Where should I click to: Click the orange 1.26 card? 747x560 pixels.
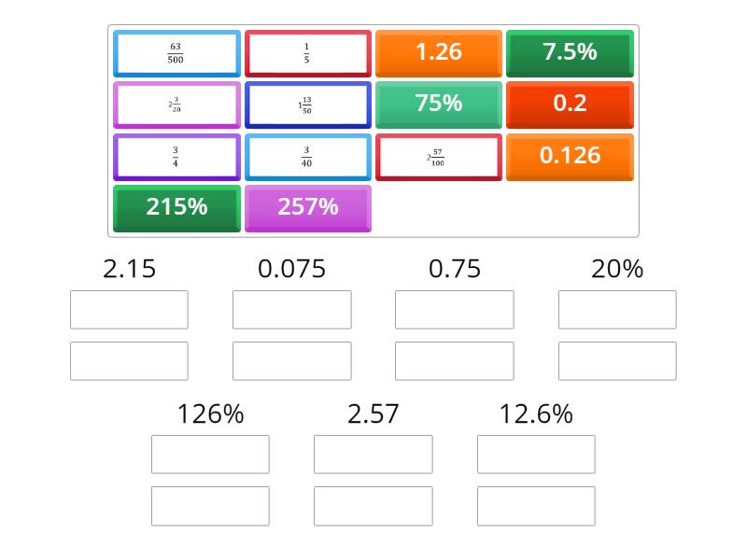click(x=439, y=53)
